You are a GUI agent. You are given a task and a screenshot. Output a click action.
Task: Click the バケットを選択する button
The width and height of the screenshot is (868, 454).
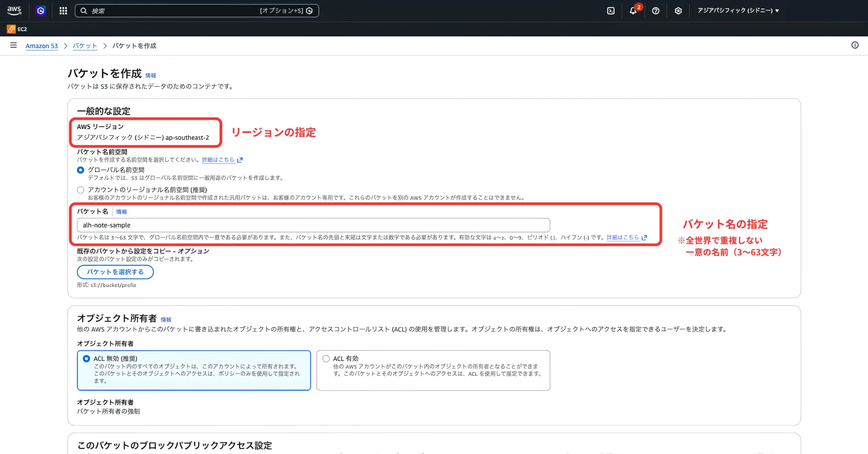(115, 272)
